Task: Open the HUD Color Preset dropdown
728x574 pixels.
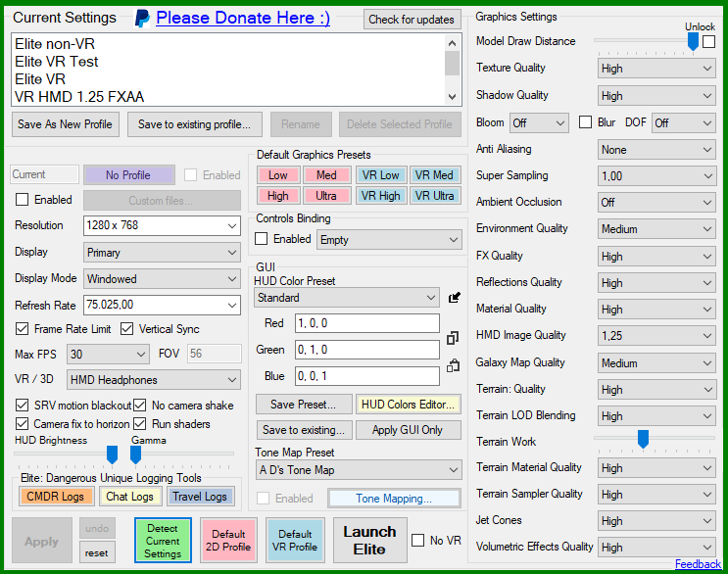Action: point(347,298)
